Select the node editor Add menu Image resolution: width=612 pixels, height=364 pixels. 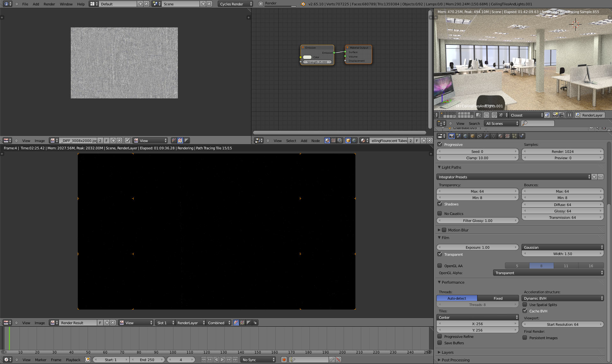click(x=304, y=140)
